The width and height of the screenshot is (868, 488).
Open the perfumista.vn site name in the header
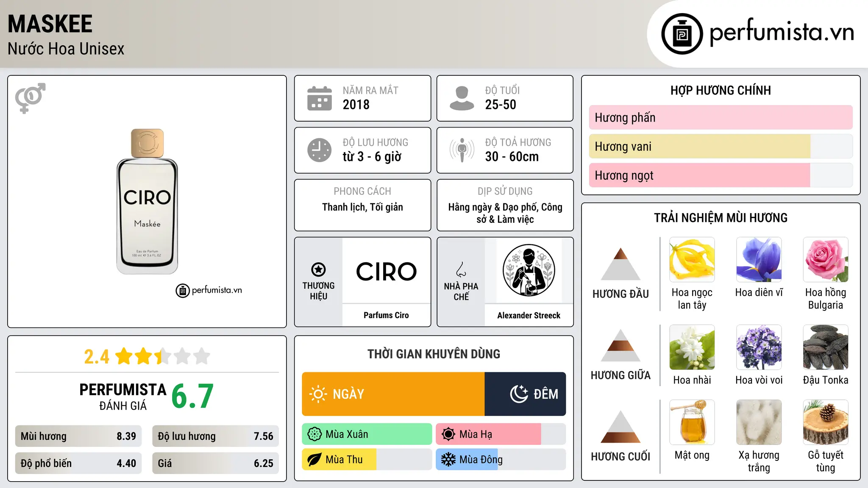782,32
